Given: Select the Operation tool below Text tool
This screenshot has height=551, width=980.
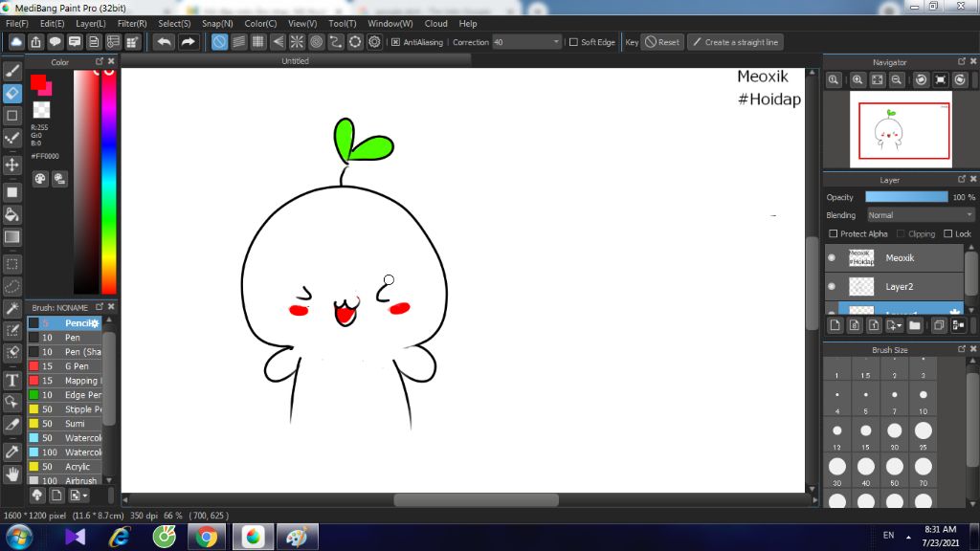Looking at the screenshot, I should (11, 402).
